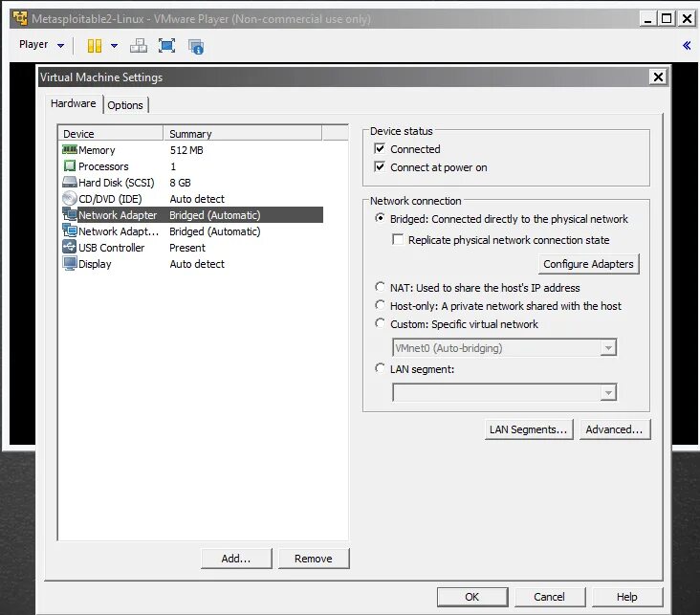Image resolution: width=700 pixels, height=615 pixels.
Task: Uncheck the Connected checkbox
Action: tap(380, 148)
